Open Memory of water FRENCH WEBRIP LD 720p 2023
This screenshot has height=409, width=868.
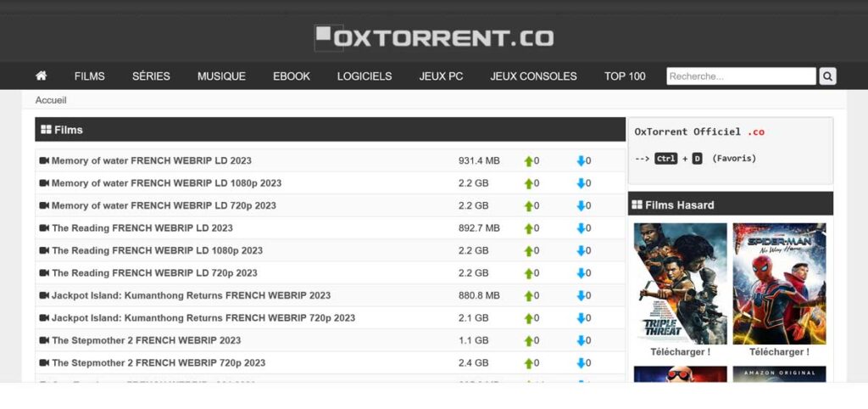(164, 205)
